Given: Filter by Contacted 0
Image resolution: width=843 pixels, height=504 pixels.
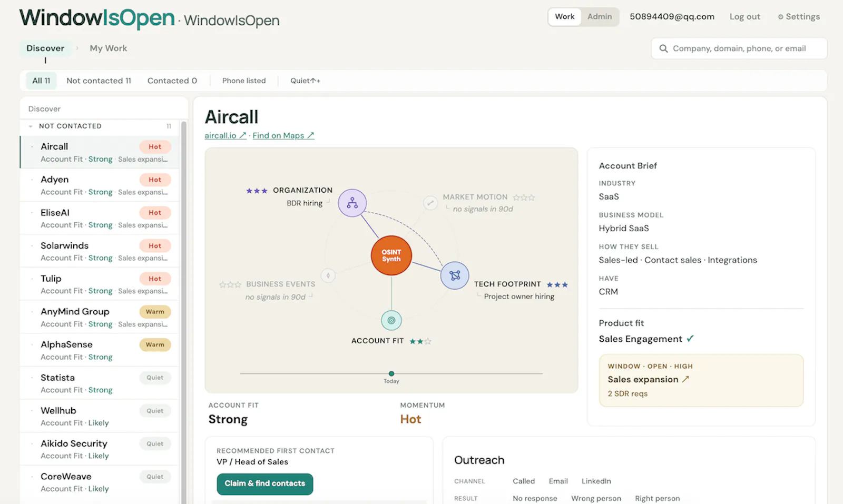Looking at the screenshot, I should pos(172,81).
